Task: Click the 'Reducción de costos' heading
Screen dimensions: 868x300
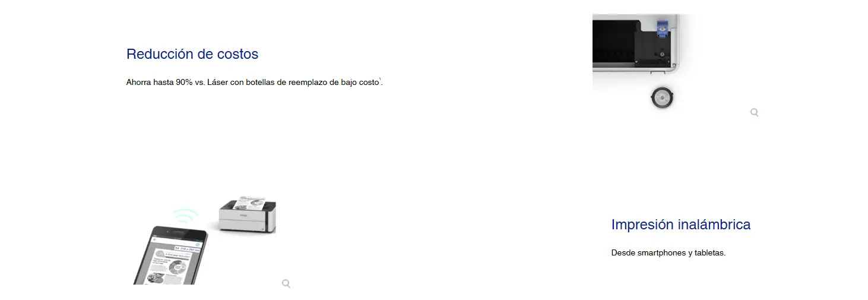Action: (192, 54)
